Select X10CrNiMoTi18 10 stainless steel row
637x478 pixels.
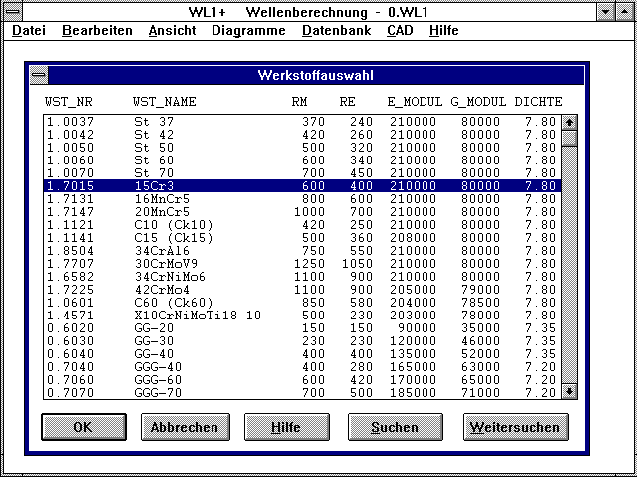pos(300,314)
